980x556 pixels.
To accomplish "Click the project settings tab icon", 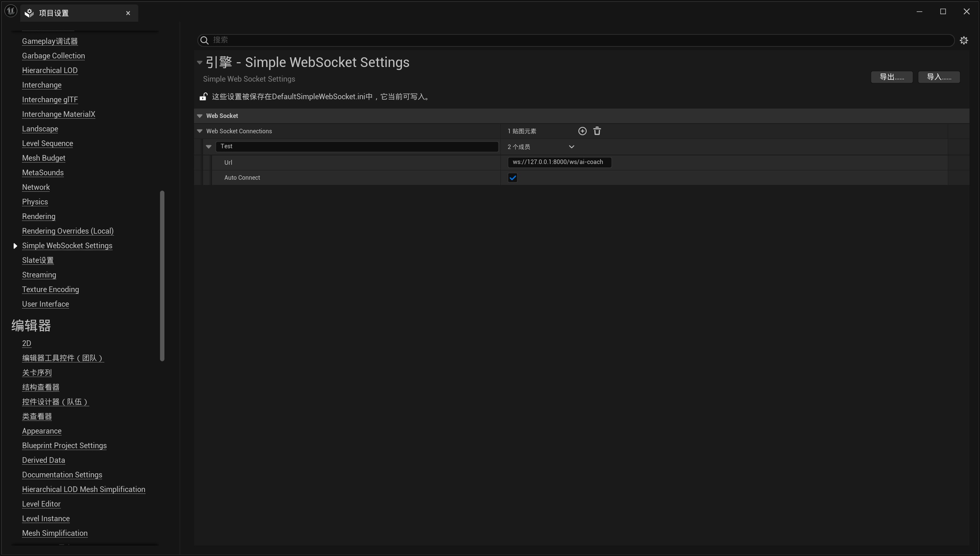I will 29,13.
